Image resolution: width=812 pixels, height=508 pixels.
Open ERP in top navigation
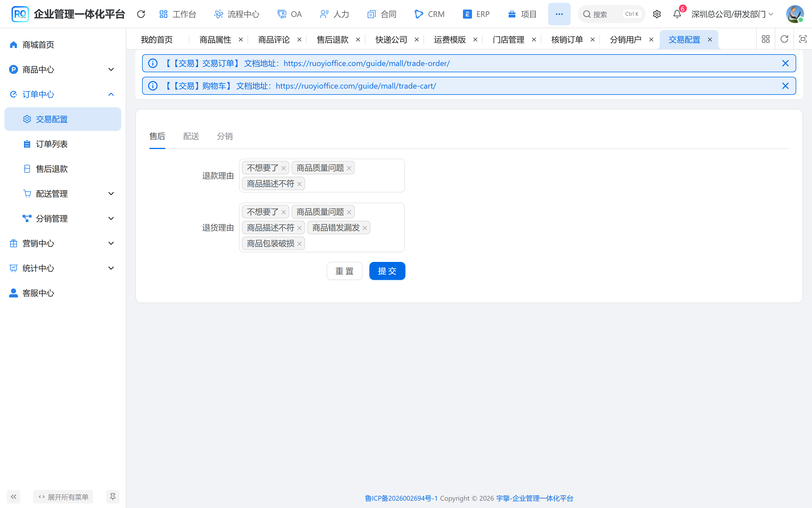[x=476, y=14]
